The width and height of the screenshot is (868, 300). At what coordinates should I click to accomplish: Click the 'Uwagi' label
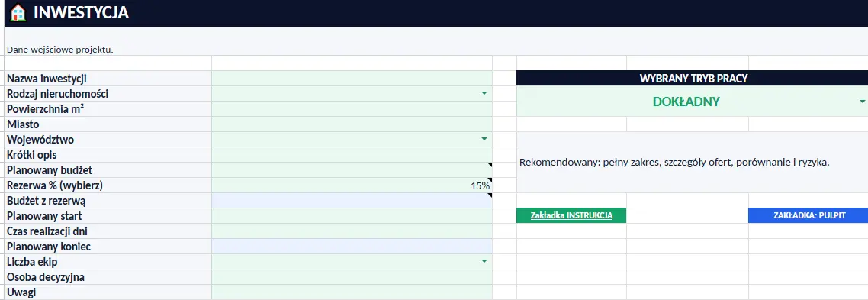[x=21, y=292]
